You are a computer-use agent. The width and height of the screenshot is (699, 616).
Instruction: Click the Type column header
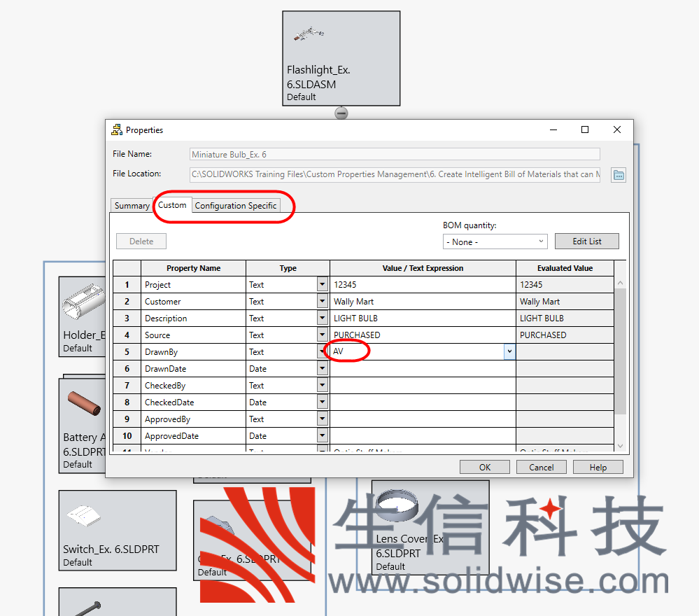[x=288, y=268]
